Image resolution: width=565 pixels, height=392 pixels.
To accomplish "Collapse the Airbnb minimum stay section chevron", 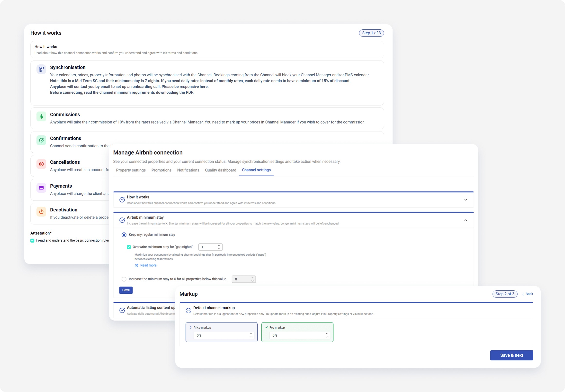I will click(466, 220).
